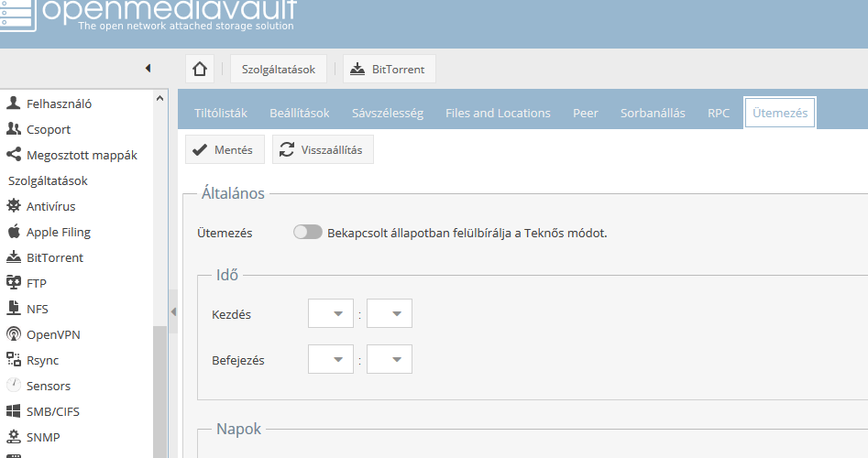Click the Visszaállítás reset button
868x458 pixels.
[323, 149]
